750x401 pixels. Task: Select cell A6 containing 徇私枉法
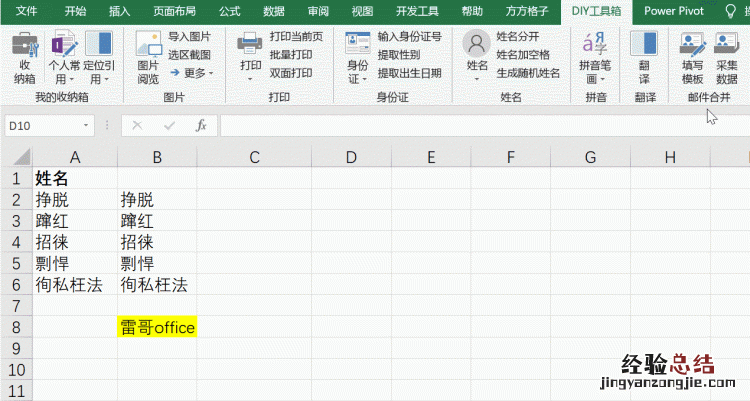coord(75,285)
